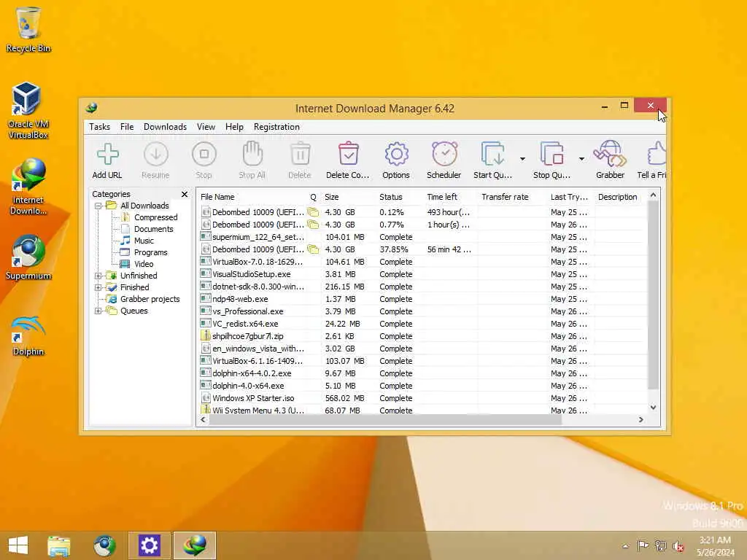Open Supermium browser from taskbar
The height and width of the screenshot is (560, 747).
[104, 545]
